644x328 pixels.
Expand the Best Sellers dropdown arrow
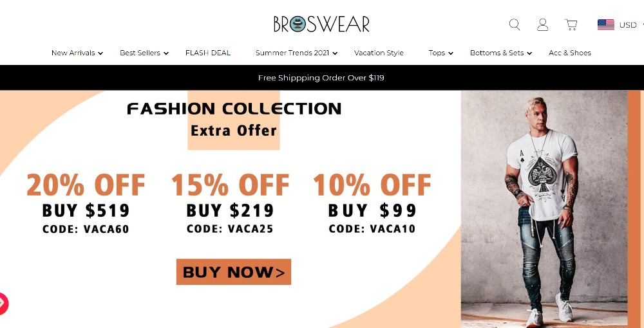[x=166, y=53]
